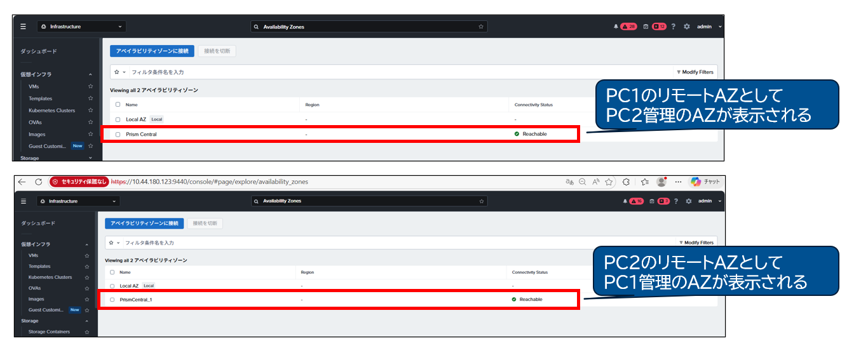The height and width of the screenshot is (348, 868).
Task: Tick Local AZ checkbox in PC1 table
Action: 118,119
